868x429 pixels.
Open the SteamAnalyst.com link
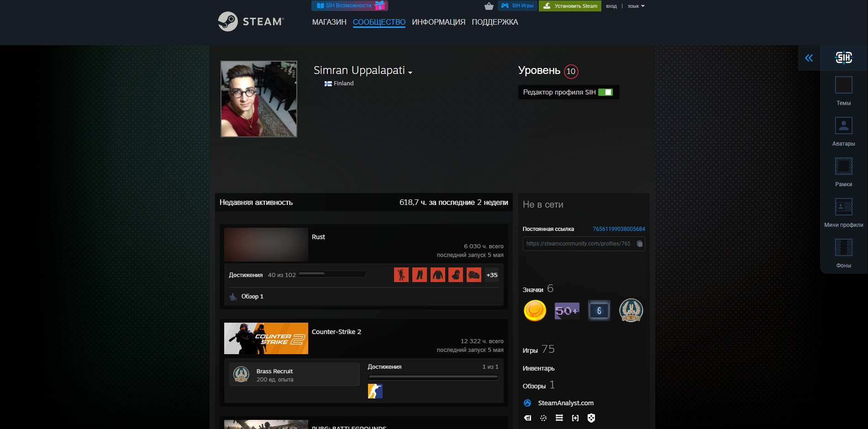(566, 403)
